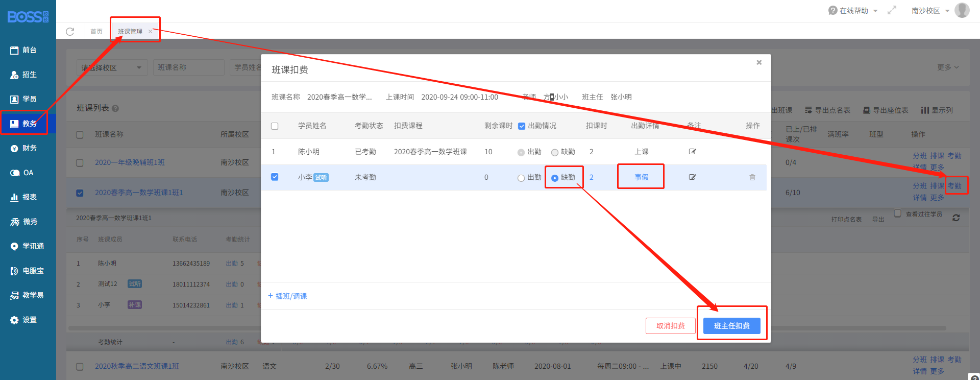The height and width of the screenshot is (380, 980).
Task: Click 分班 for 2020一年级晚辅班1班
Action: (x=920, y=156)
